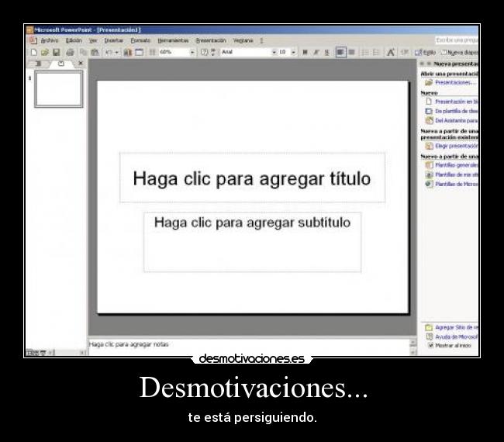Click the Estilo design button
504x442 pixels.
pos(426,52)
